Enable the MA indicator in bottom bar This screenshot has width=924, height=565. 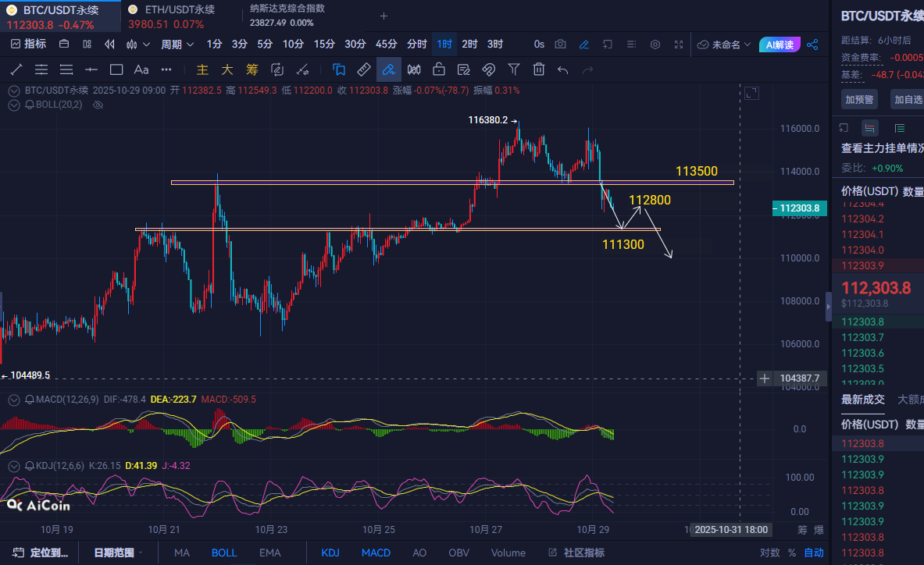coord(182,553)
